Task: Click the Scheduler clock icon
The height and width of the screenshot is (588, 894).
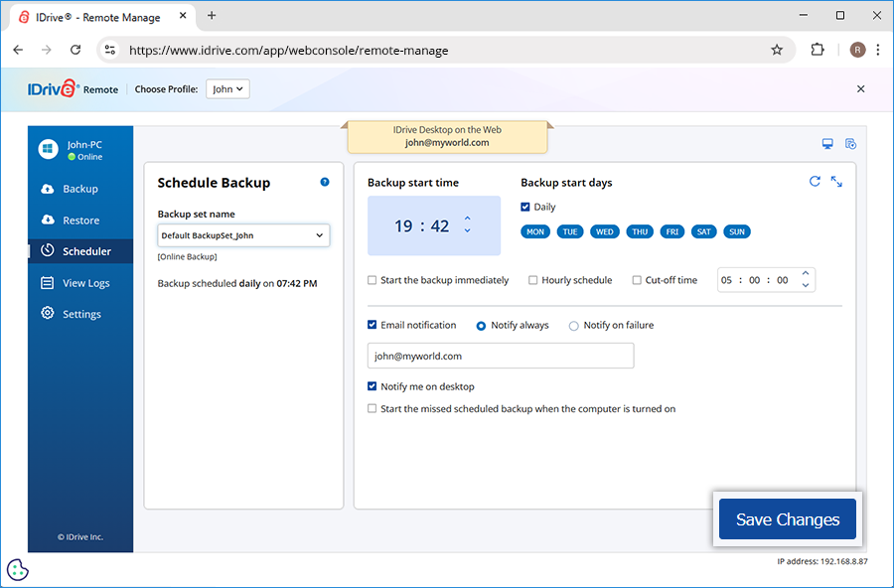Action: (x=48, y=250)
